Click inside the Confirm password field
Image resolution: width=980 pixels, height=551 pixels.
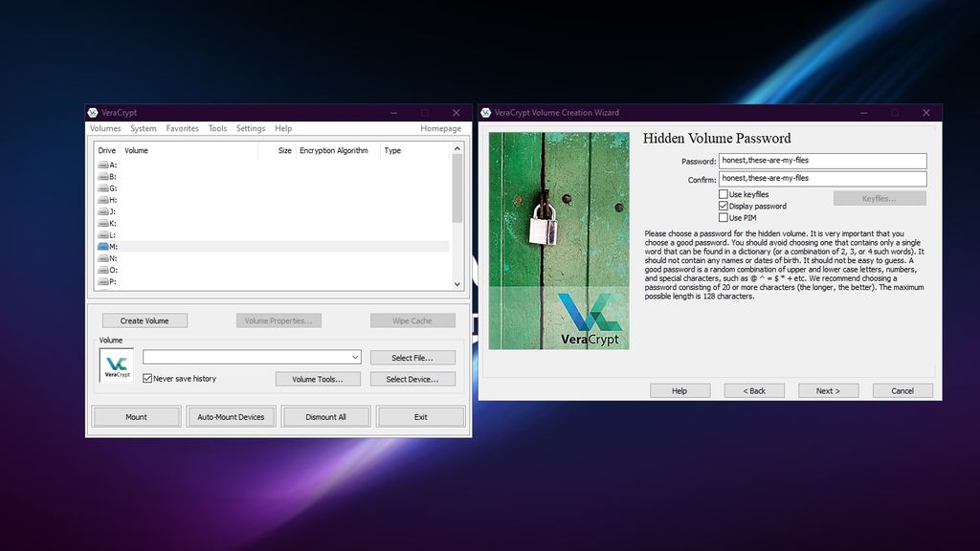821,178
